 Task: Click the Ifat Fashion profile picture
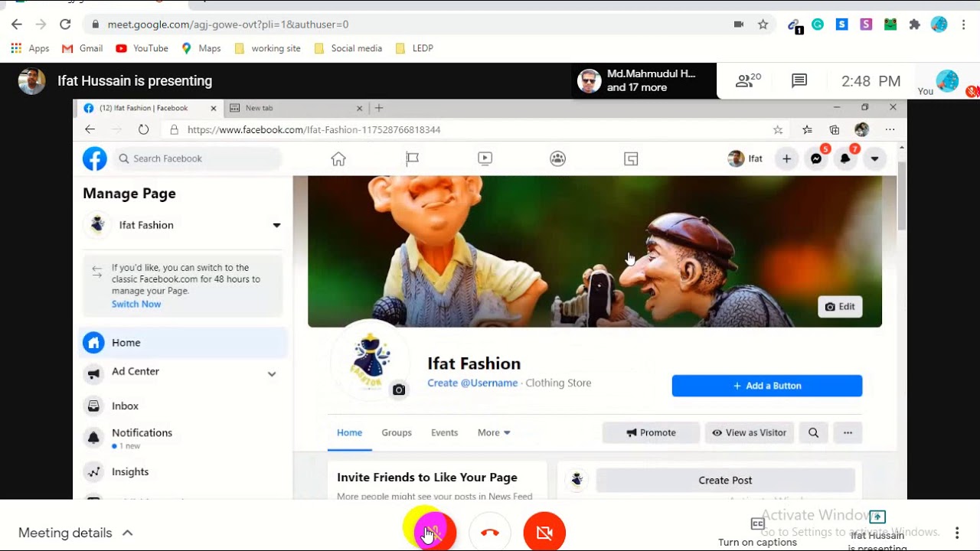click(x=370, y=360)
